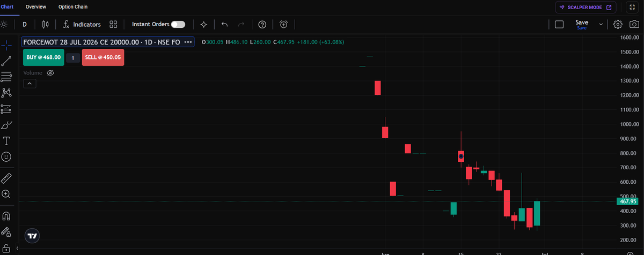Toggle Volume indicator visibility eye icon

coord(50,72)
